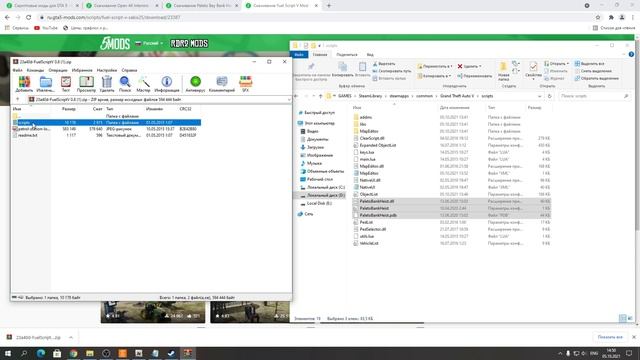Open Свойства in Explorer ribbon
The width and height of the screenshot is (640, 360).
pyautogui.click(x=533, y=71)
